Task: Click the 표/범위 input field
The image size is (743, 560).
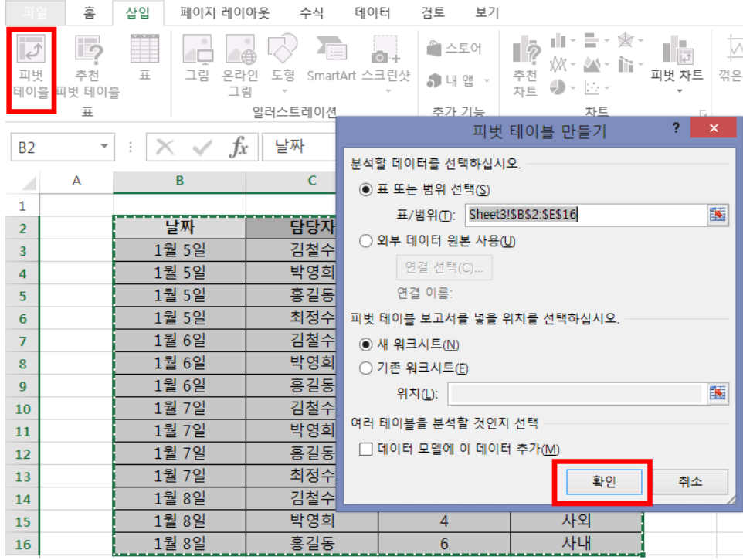Action: point(587,215)
